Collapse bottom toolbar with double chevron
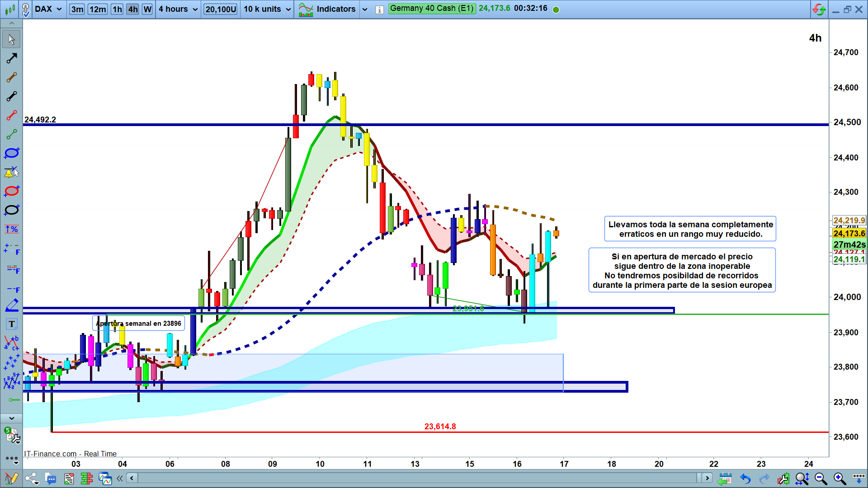The height and width of the screenshot is (488, 868). coord(120,478)
